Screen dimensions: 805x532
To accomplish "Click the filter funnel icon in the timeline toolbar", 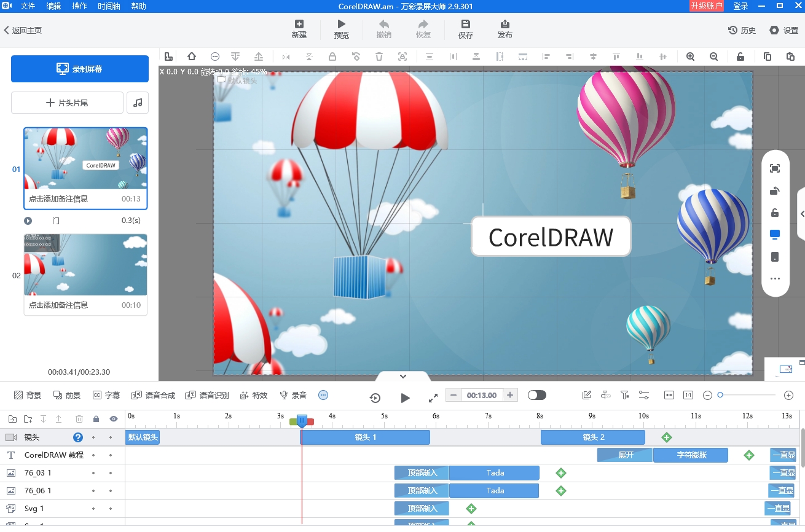I will tap(625, 395).
